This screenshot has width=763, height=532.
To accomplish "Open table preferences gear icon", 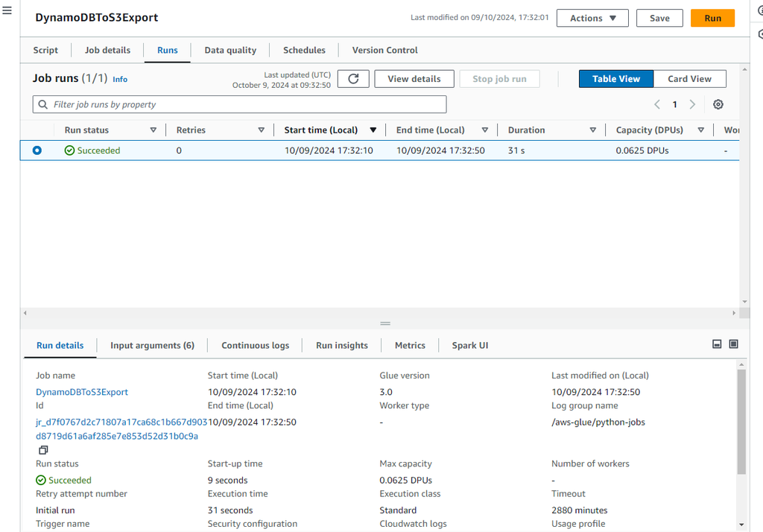I will point(718,104).
